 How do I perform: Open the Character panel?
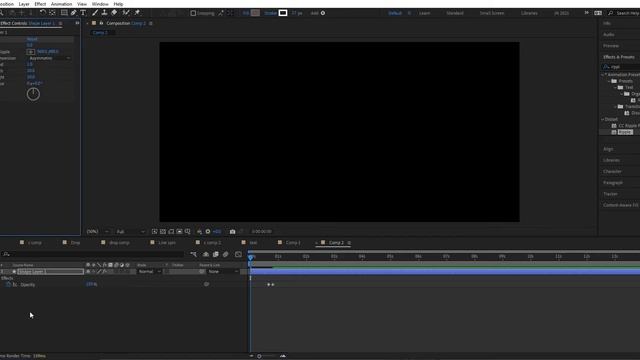612,171
